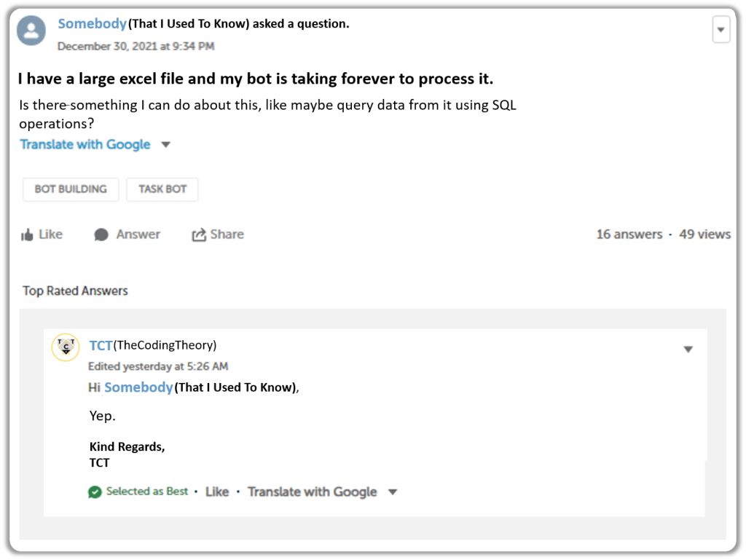Expand the Translate with Google arrow in the answer
The width and height of the screenshot is (746, 560).
[393, 492]
